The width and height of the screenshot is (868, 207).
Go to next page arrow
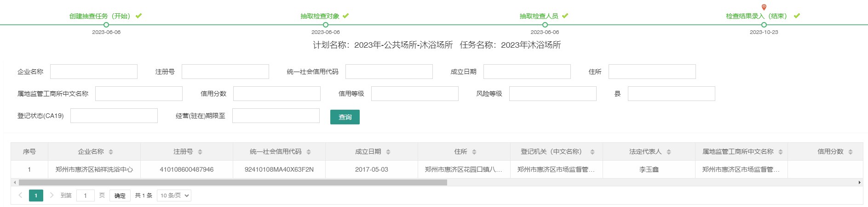[x=52, y=195]
